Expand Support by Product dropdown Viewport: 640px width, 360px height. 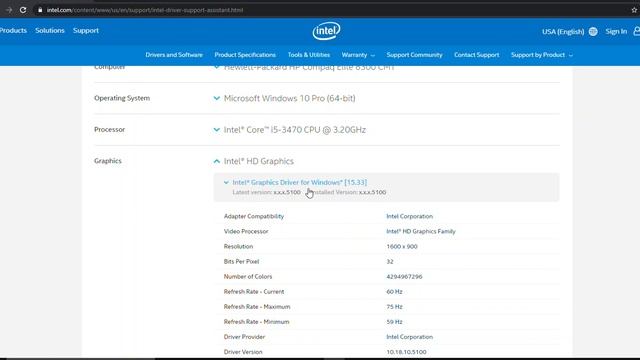(542, 55)
